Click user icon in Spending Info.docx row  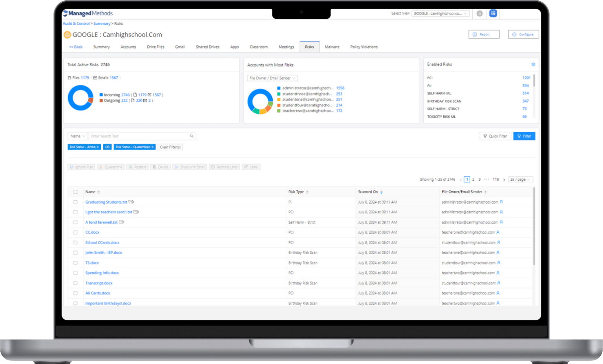tap(498, 273)
